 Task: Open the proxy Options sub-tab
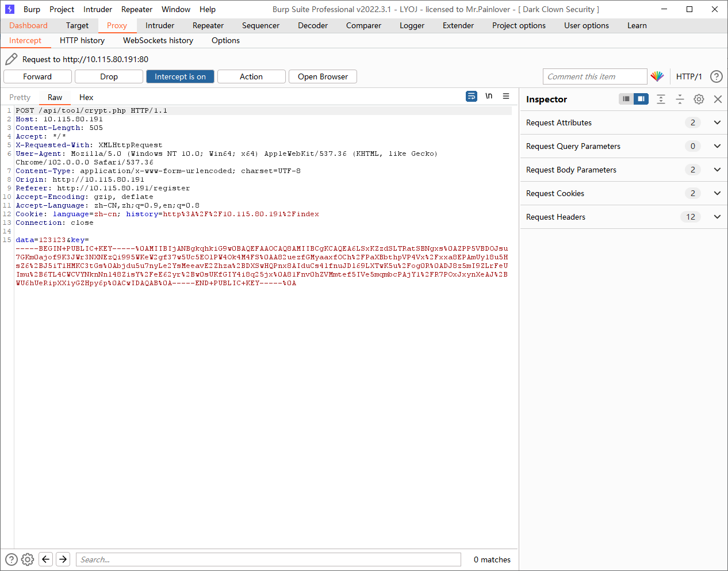[225, 40]
